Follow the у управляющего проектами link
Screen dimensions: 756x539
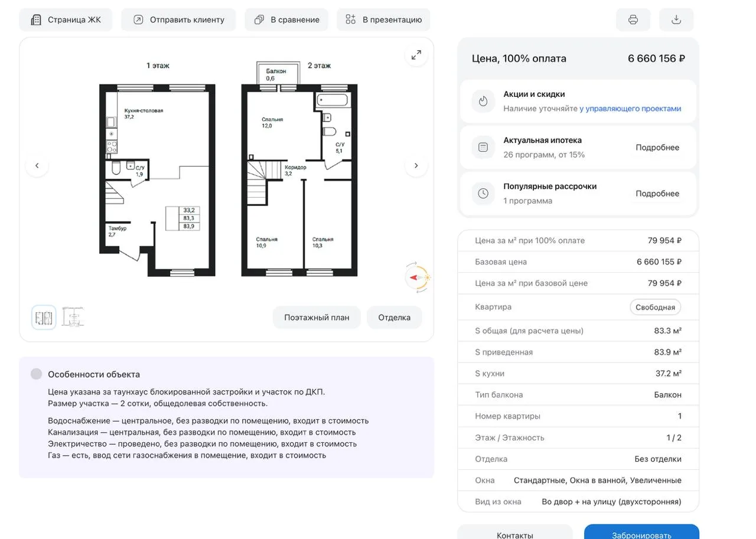tap(630, 109)
